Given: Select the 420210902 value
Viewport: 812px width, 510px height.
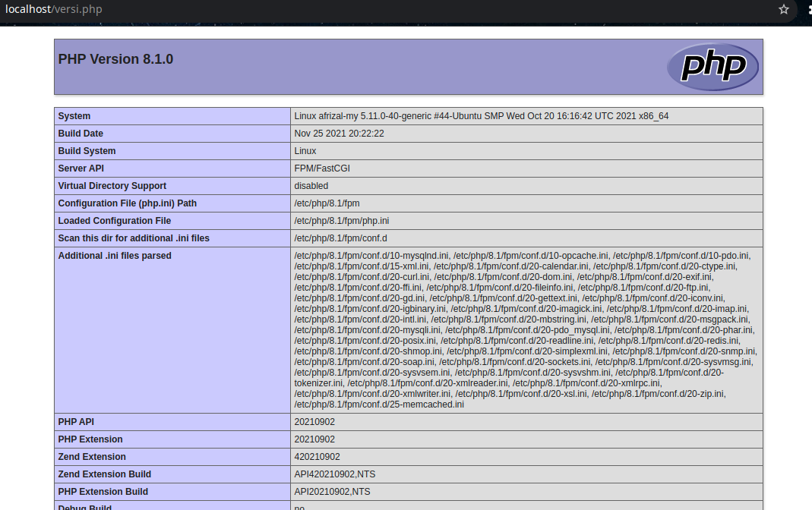Looking at the screenshot, I should [x=317, y=457].
